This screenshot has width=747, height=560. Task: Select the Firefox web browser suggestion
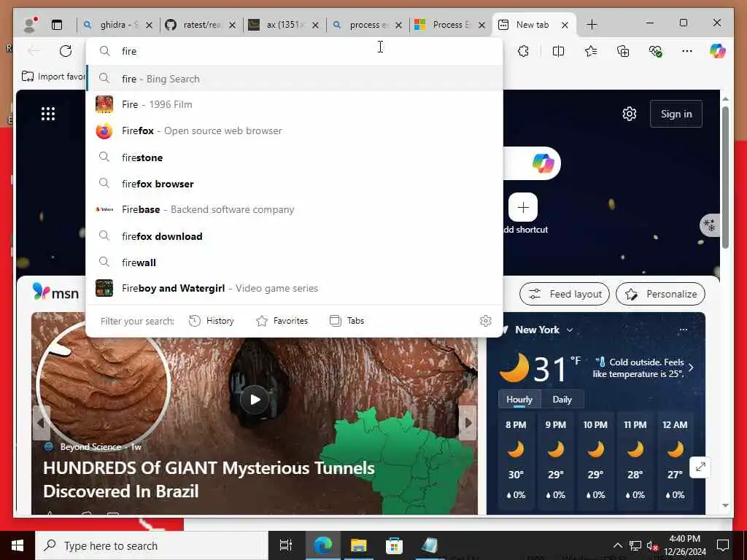(x=295, y=131)
